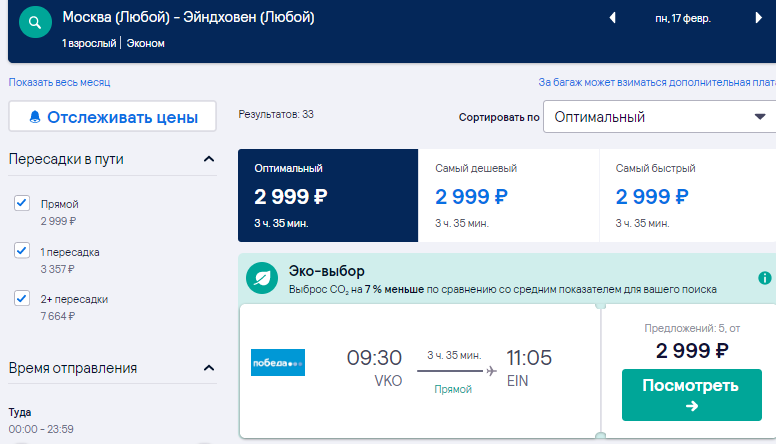Go to next date arrow

pyautogui.click(x=758, y=18)
